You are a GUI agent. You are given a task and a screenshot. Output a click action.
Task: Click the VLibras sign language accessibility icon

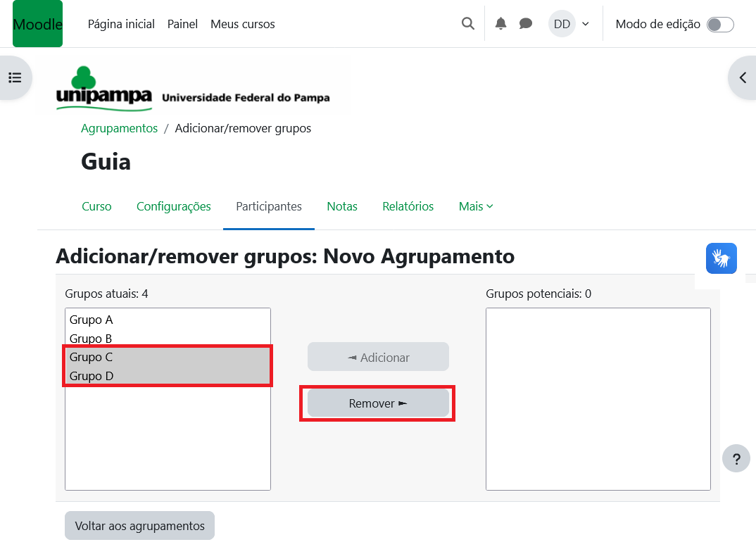(721, 258)
